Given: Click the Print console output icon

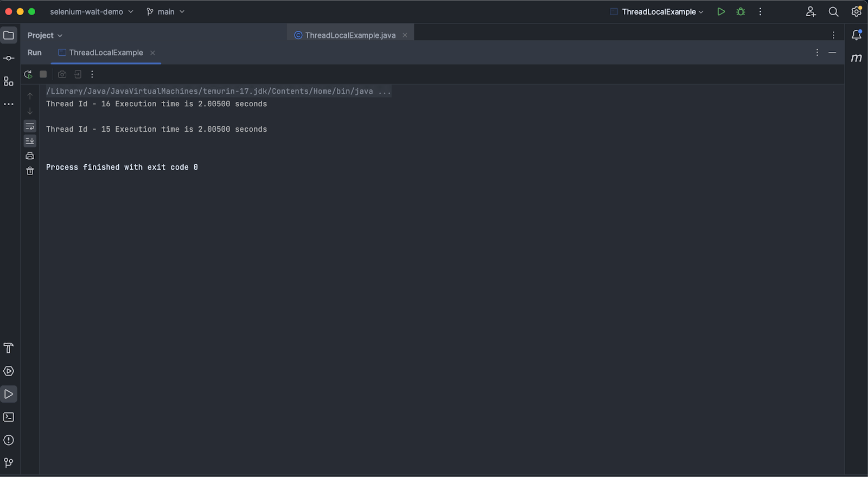Looking at the screenshot, I should coord(30,156).
